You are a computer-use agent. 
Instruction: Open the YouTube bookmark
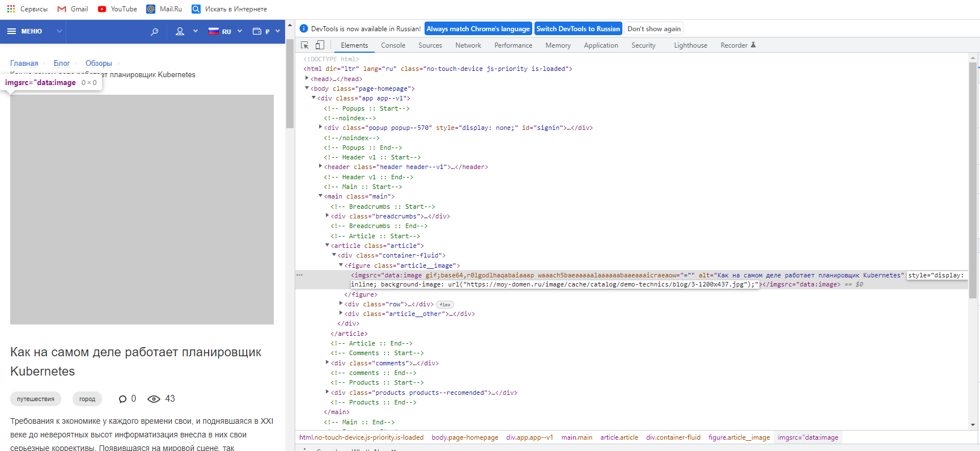(117, 9)
